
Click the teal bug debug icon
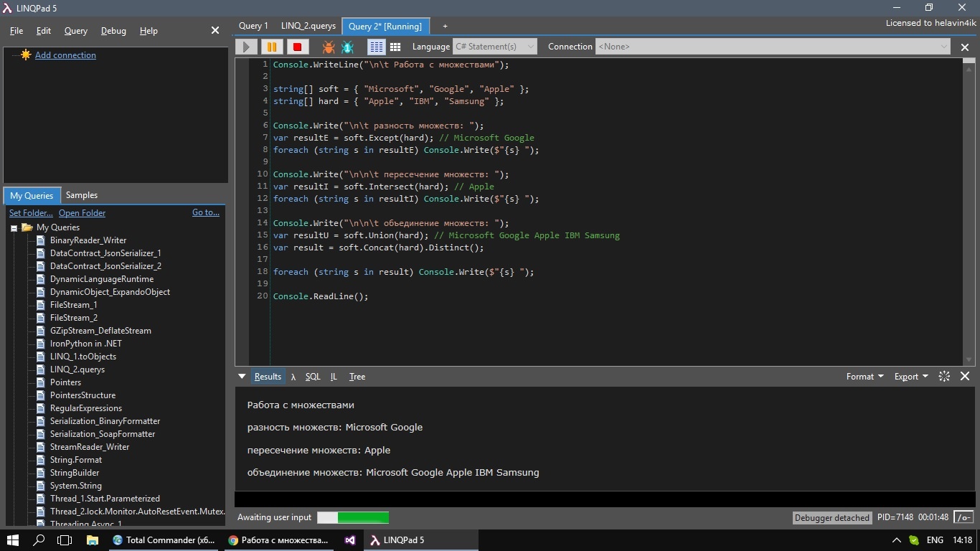click(x=348, y=47)
